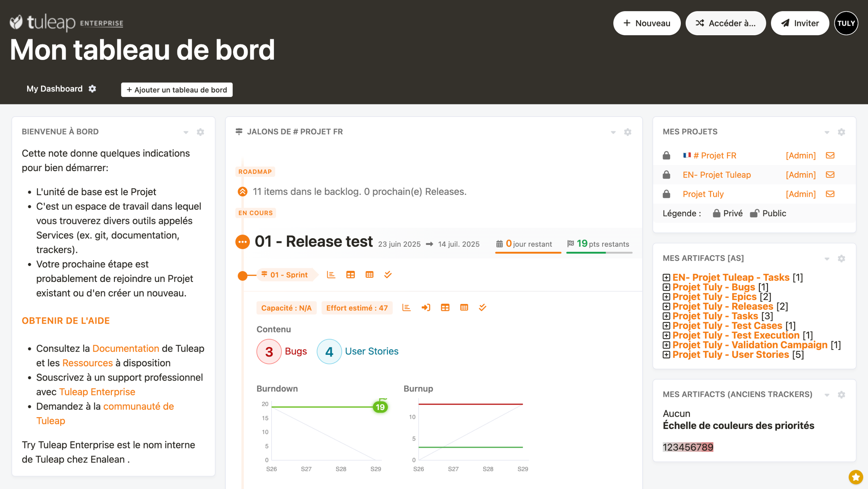Click yellow star button at bottom right
This screenshot has height=489, width=868.
pos(855,477)
